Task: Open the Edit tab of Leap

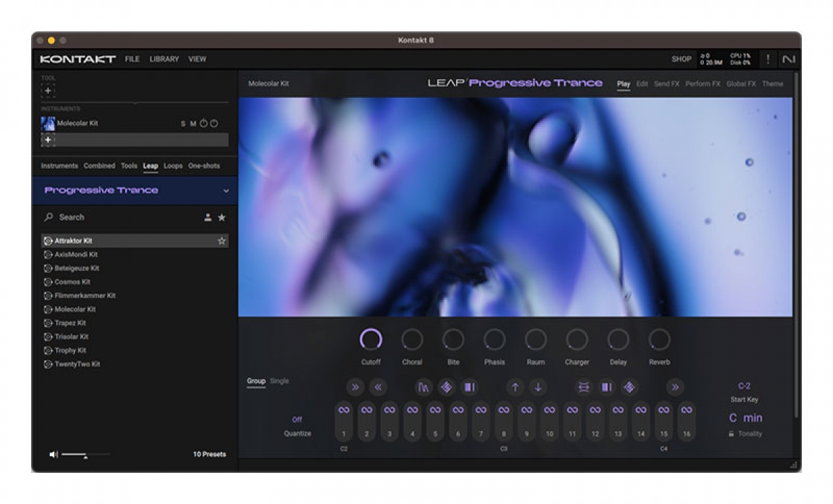Action: [642, 84]
